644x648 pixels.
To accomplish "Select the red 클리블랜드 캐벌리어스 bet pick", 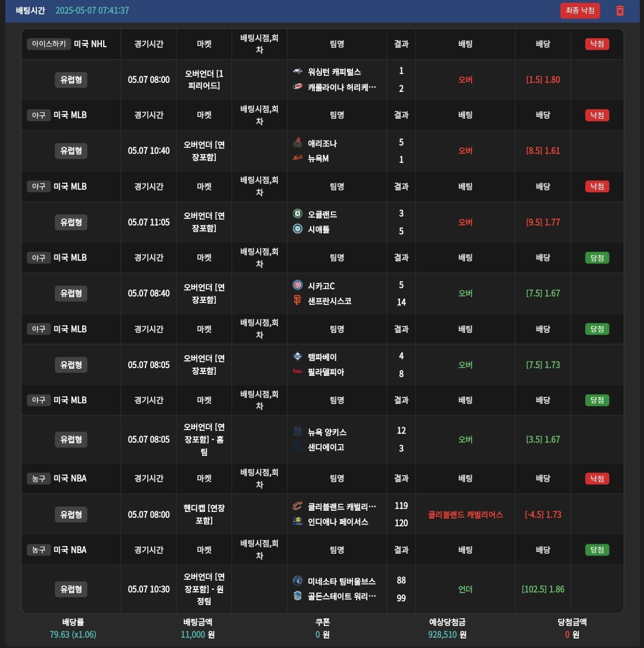I will pyautogui.click(x=465, y=515).
